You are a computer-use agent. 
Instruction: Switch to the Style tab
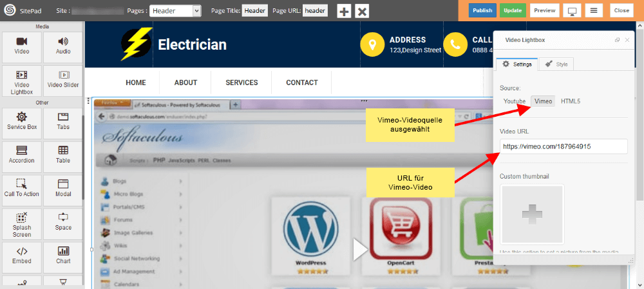(x=556, y=65)
